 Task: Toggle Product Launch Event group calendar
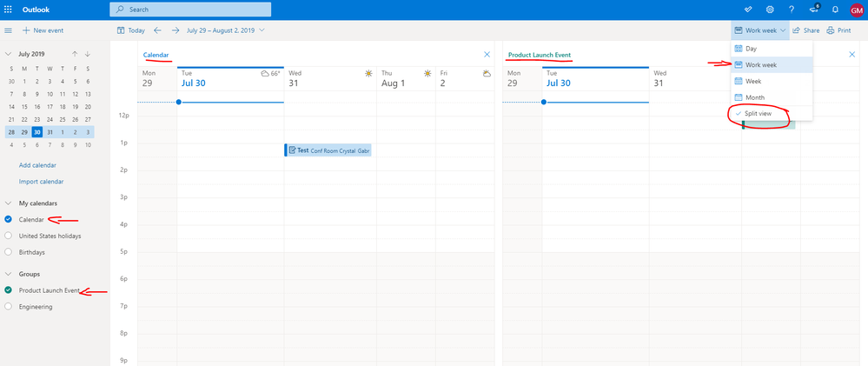click(8, 289)
